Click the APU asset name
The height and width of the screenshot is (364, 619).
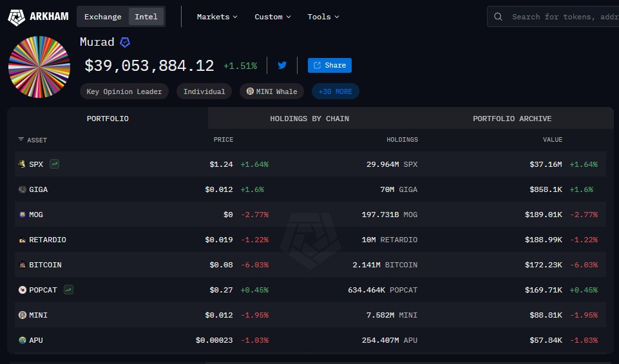36,340
